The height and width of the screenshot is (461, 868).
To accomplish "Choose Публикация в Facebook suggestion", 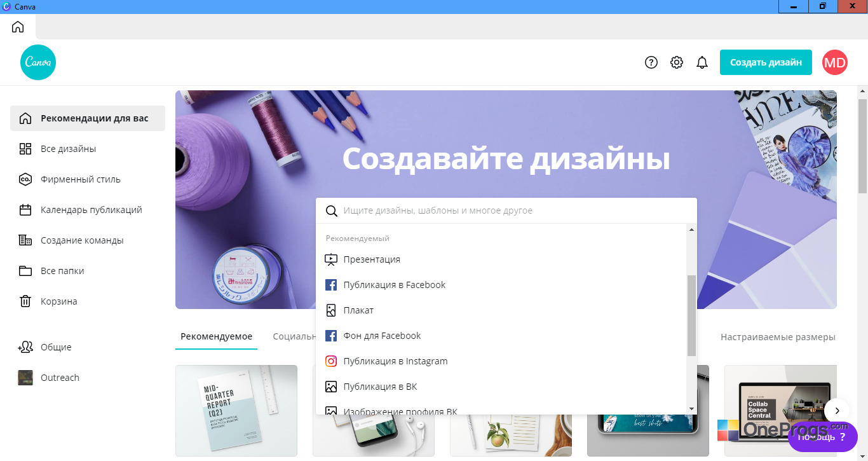I will coord(501,285).
